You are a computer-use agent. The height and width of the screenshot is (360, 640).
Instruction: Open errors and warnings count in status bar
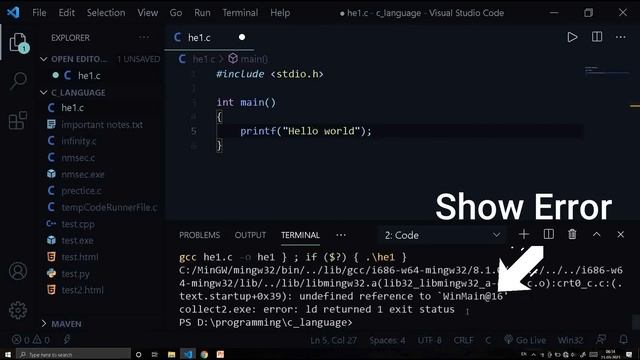[31, 340]
